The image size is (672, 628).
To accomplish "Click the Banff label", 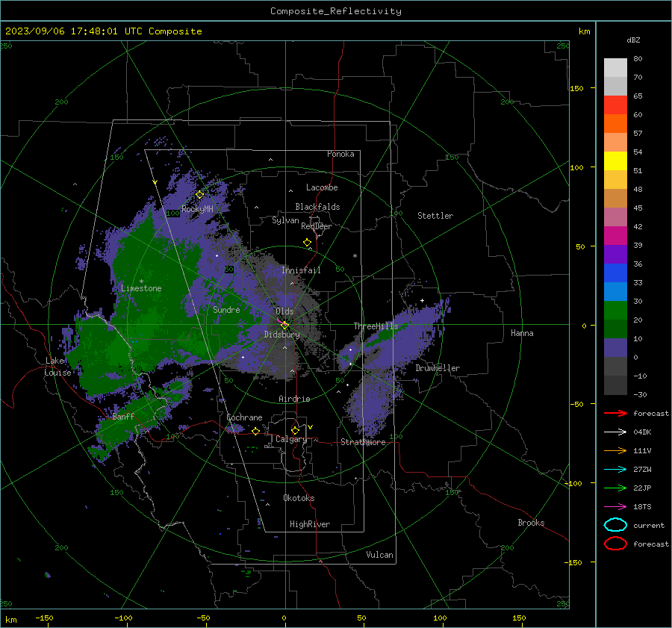I will (123, 416).
